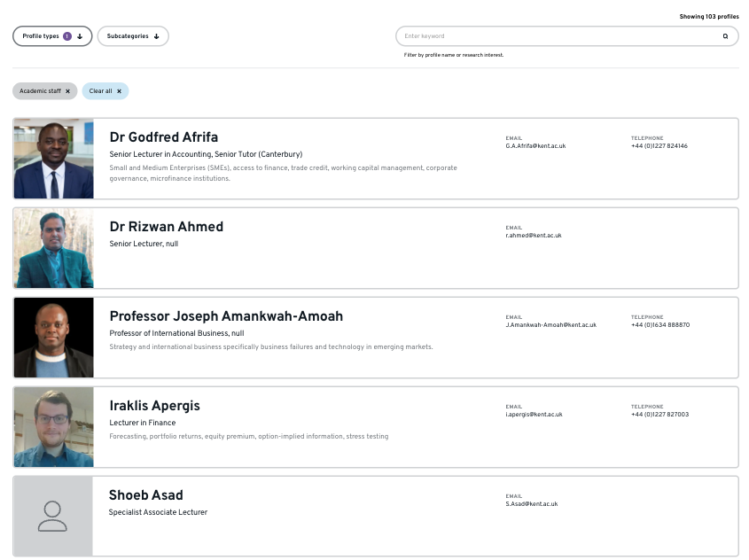This screenshot has height=560, width=749.
Task: Expand the Subcategories dropdown
Action: 133,36
